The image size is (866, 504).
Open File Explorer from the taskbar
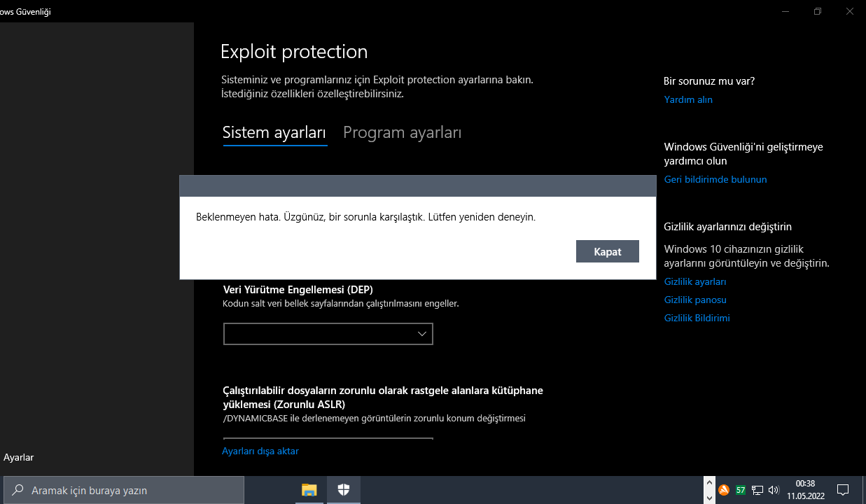309,490
